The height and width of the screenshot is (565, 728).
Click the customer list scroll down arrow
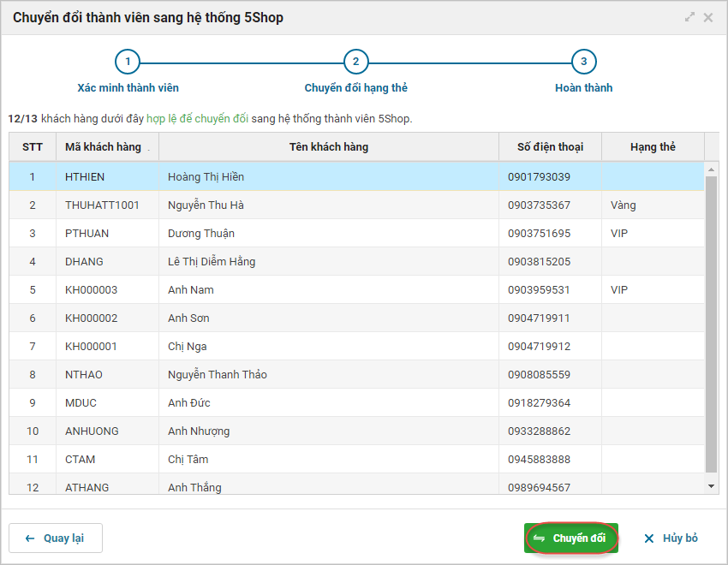(711, 486)
